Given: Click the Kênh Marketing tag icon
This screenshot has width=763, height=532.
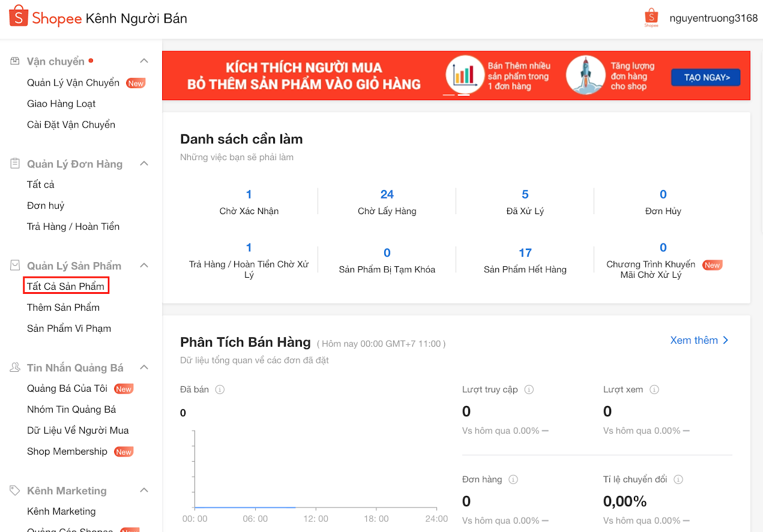Looking at the screenshot, I should coord(15,491).
